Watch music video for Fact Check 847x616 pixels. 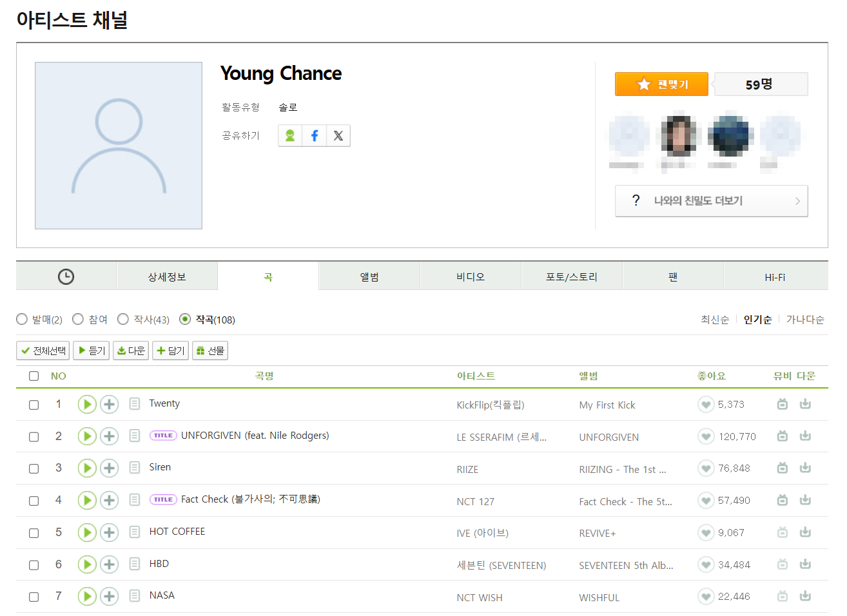click(x=783, y=500)
